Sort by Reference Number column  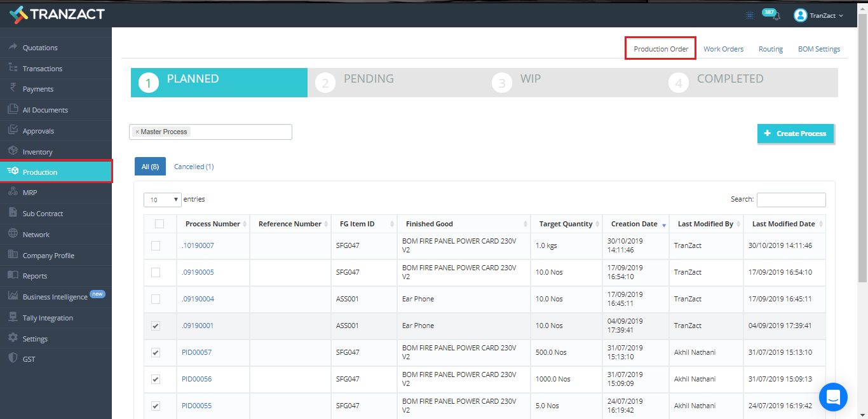[x=290, y=224]
